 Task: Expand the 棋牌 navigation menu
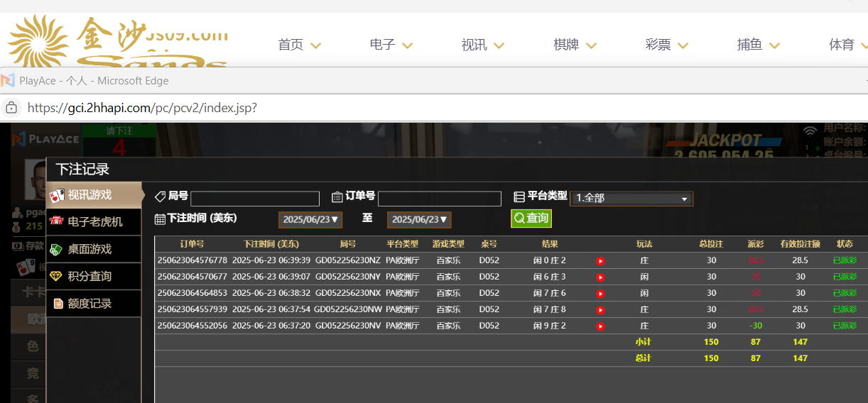pyautogui.click(x=574, y=45)
